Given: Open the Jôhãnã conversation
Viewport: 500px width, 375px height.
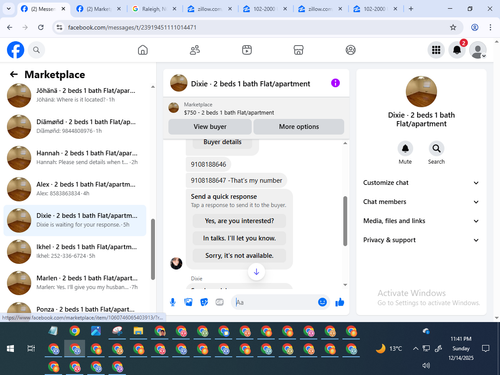Looking at the screenshot, I should (75, 95).
